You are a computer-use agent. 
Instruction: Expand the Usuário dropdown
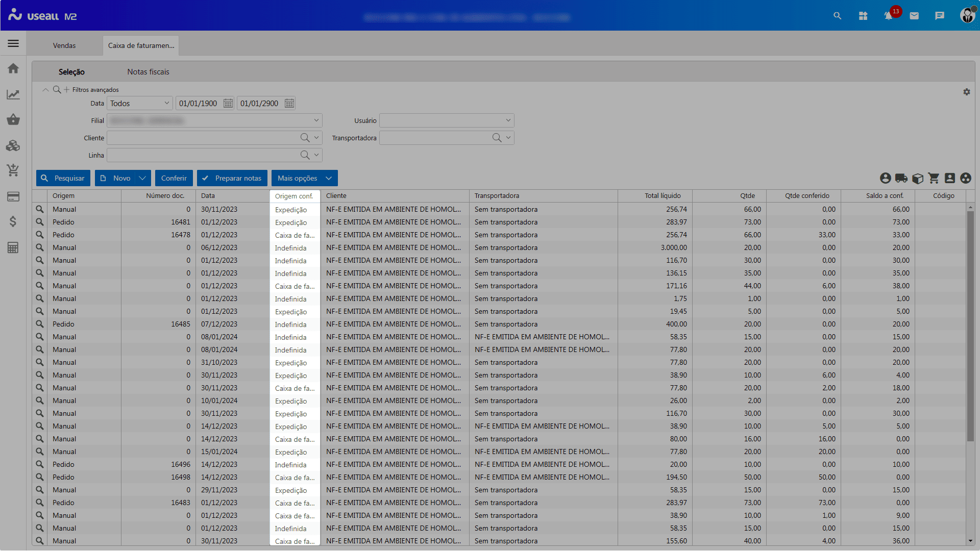click(508, 121)
